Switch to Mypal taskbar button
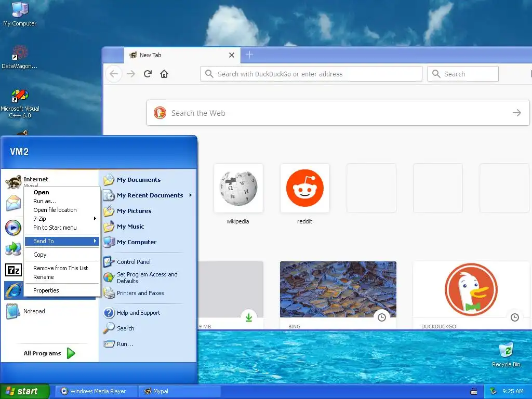The image size is (532, 399). point(179,391)
